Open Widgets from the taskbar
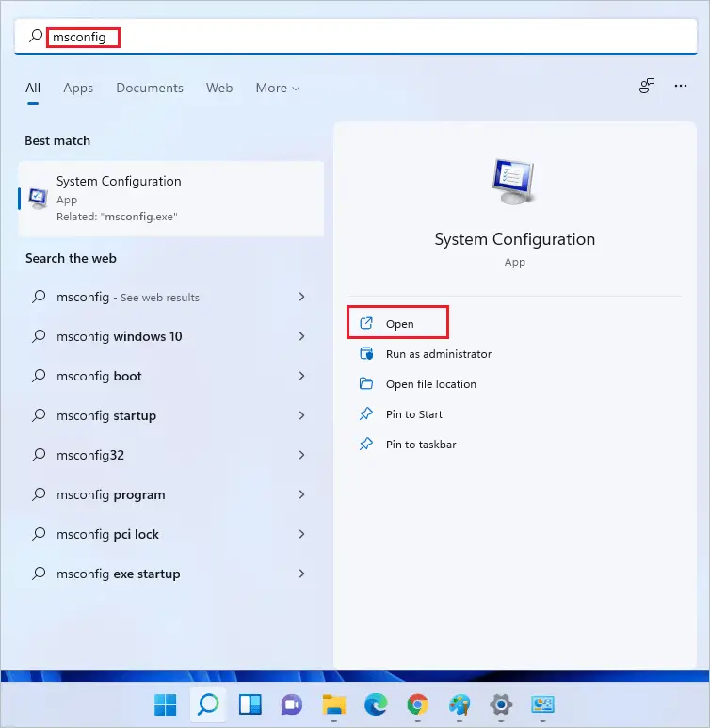This screenshot has height=728, width=710. click(250, 704)
